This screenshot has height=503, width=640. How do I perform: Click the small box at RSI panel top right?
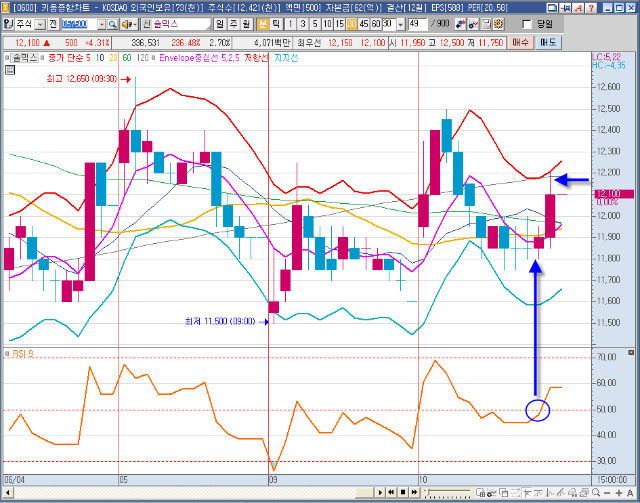point(631,353)
